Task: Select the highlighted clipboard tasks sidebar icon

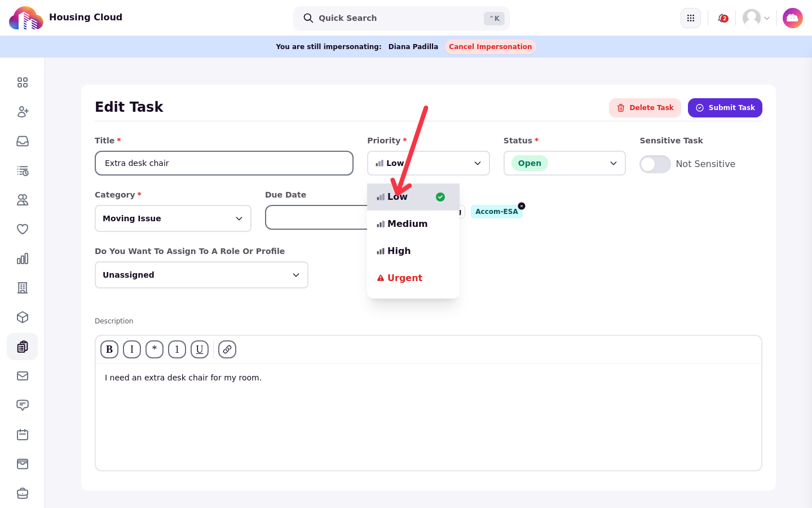Action: click(x=23, y=347)
